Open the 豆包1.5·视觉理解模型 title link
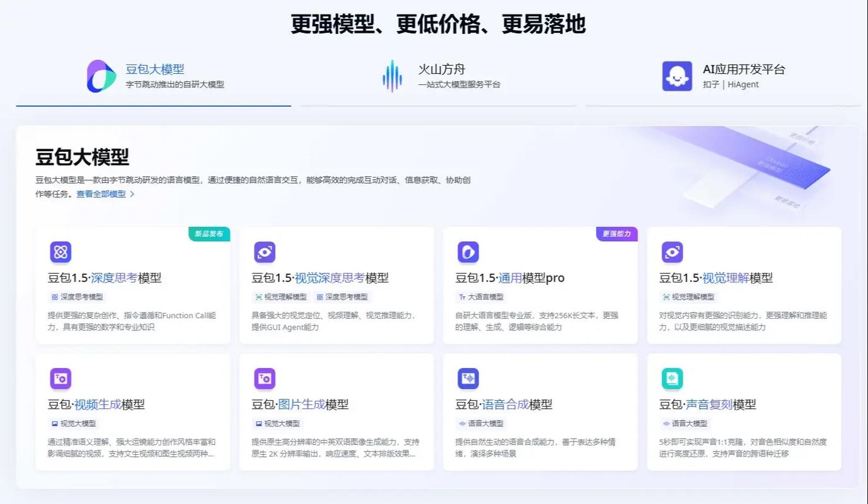The image size is (868, 504). pyautogui.click(x=716, y=278)
